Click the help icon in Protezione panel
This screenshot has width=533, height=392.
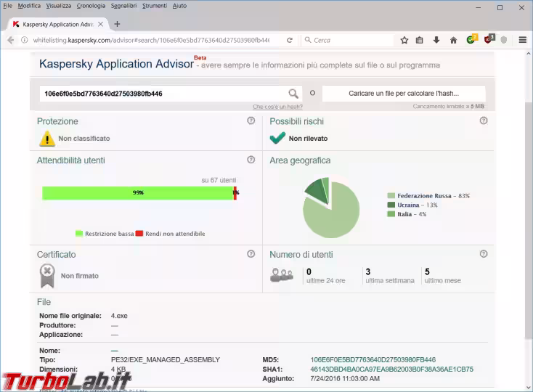[x=251, y=121]
